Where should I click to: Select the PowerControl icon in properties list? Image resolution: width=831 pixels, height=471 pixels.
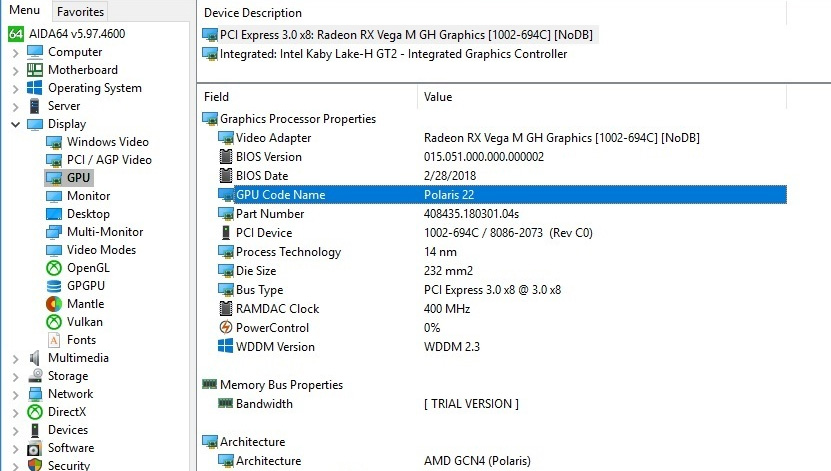coord(226,328)
